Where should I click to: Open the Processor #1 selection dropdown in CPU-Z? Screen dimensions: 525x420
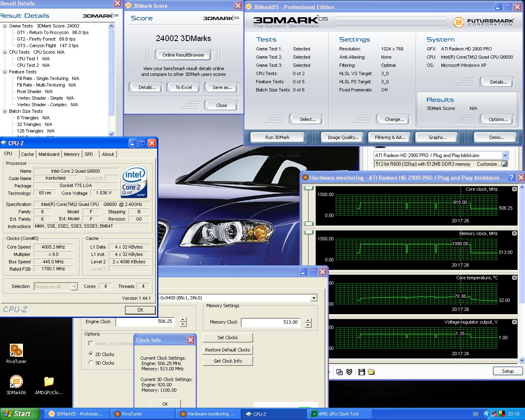coord(74,287)
